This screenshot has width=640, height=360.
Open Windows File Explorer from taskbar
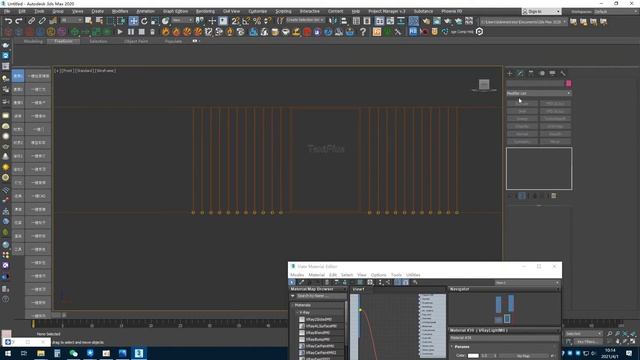point(41,353)
